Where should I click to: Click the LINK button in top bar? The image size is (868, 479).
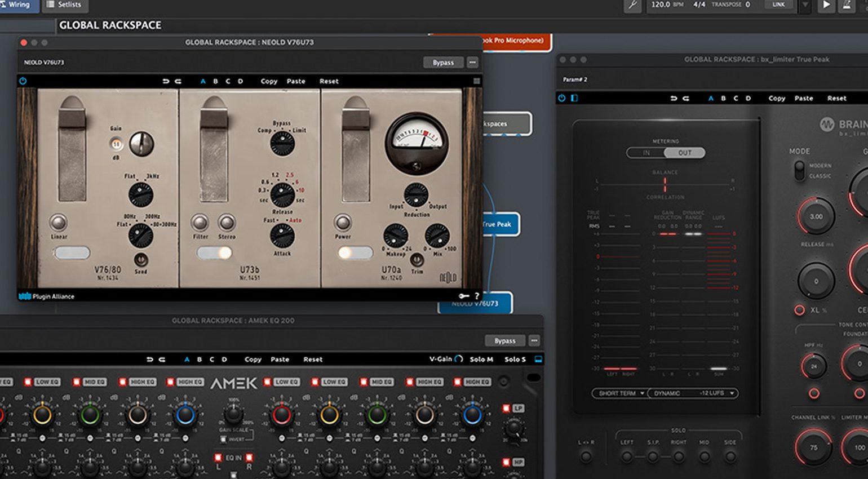(778, 5)
